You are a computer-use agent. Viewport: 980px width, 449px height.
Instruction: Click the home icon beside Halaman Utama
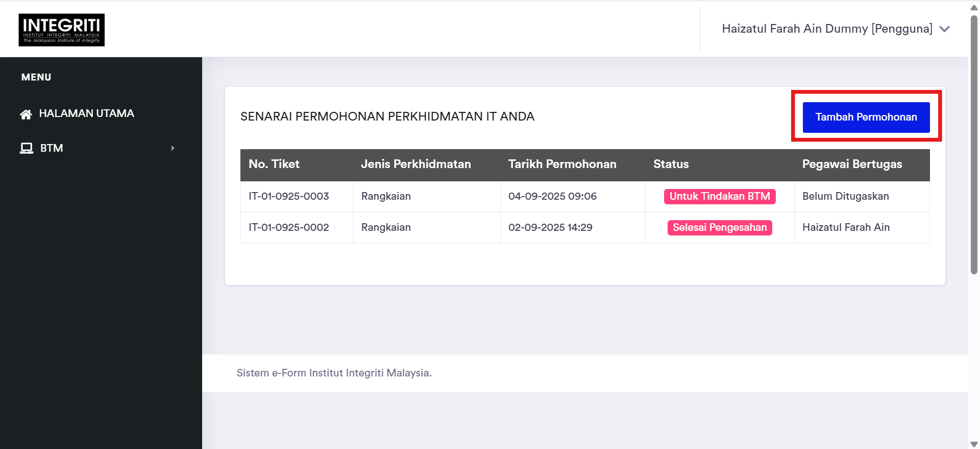click(26, 114)
